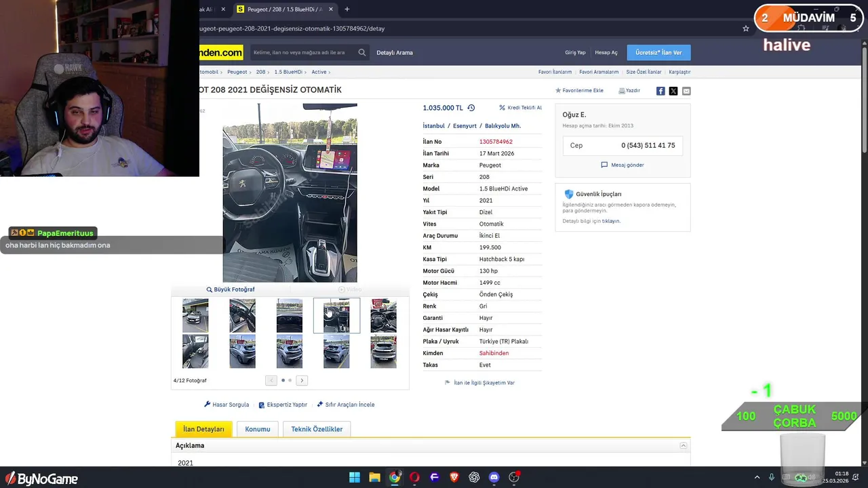Select the highlighted fourth interior thumbnail

(336, 316)
